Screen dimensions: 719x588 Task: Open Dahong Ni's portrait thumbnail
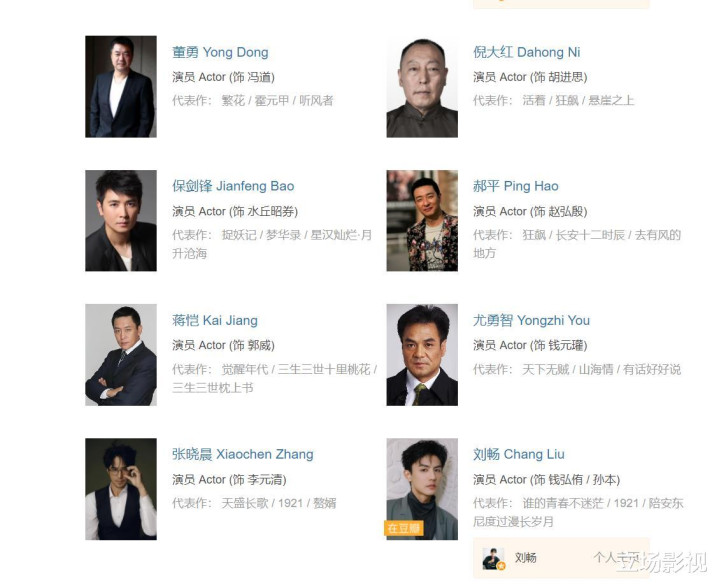pos(422,86)
